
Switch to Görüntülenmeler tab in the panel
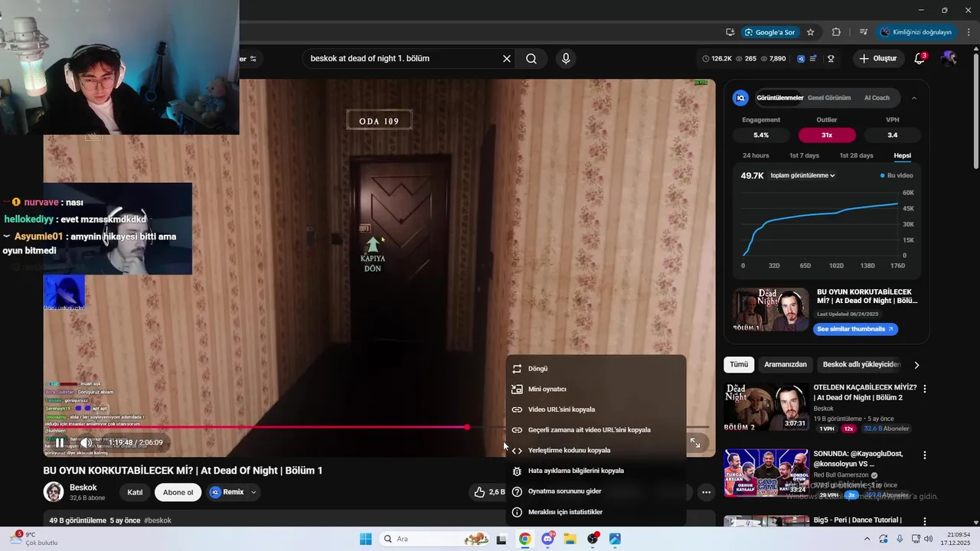coord(779,98)
